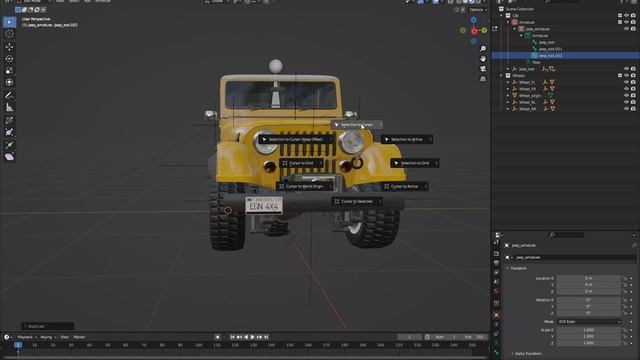640x360 pixels.
Task: Select the Extrude bone tool
Action: click(9, 145)
